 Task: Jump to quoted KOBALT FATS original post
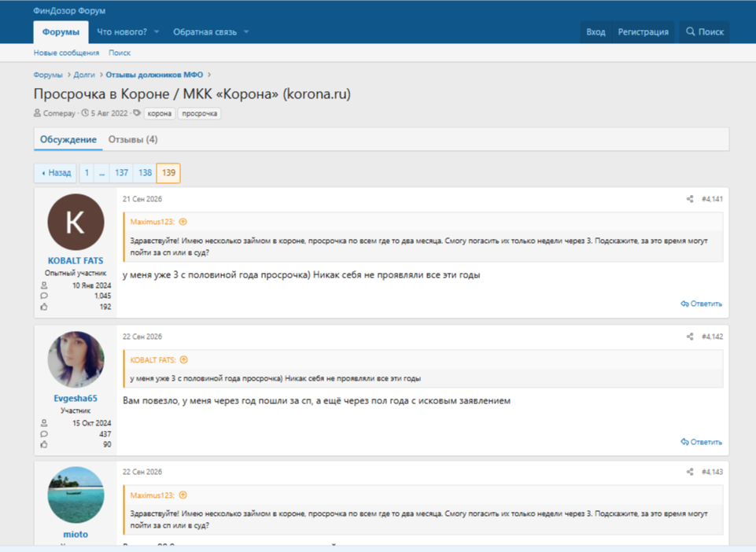[x=184, y=359]
